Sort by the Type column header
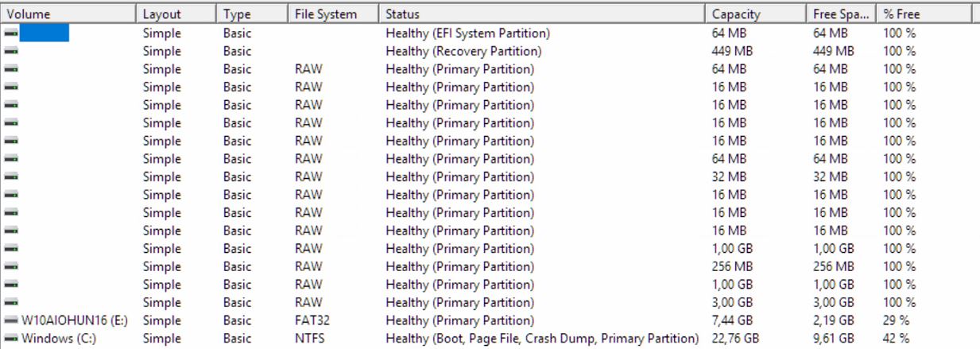This screenshot has height=349, width=980. 252,14
